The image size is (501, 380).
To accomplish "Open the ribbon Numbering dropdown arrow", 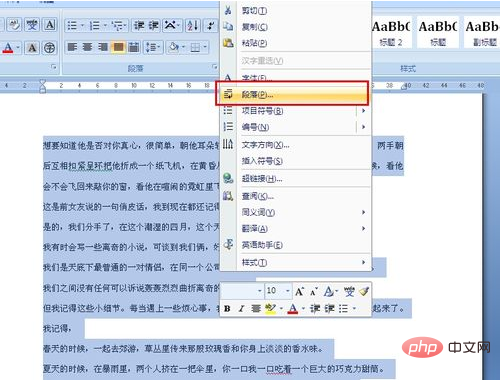I will tap(105, 25).
